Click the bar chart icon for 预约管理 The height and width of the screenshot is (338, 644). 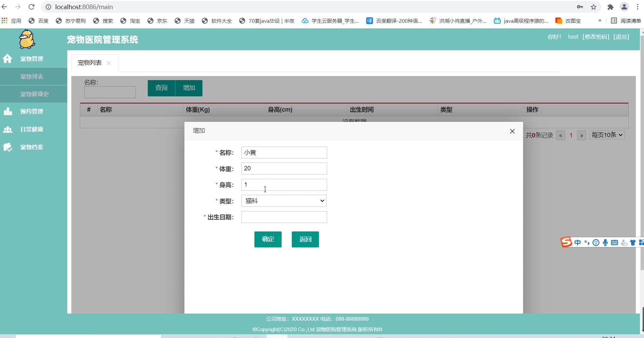pyautogui.click(x=7, y=111)
